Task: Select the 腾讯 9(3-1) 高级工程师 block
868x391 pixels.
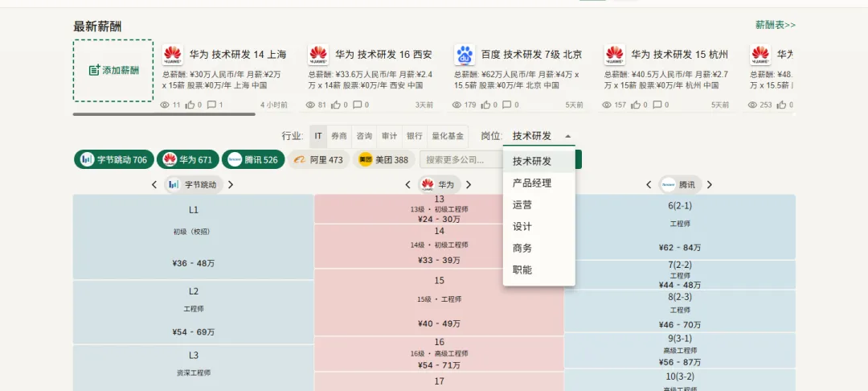Action: coord(680,351)
